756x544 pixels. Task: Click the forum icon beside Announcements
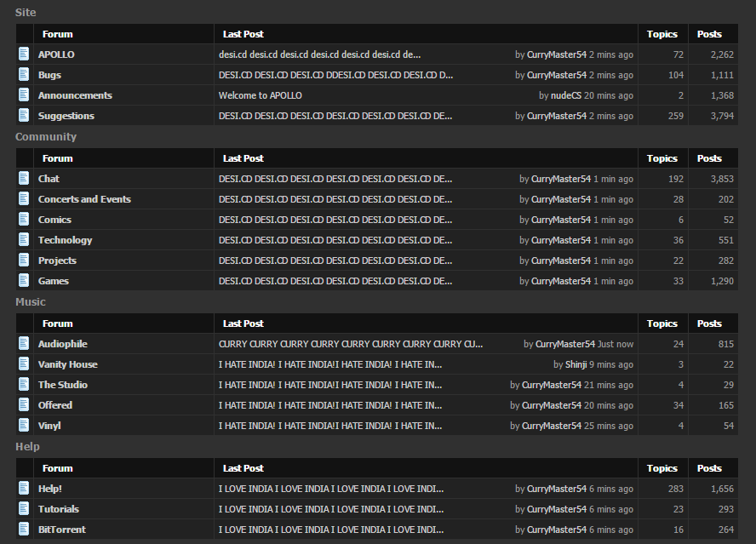point(24,95)
